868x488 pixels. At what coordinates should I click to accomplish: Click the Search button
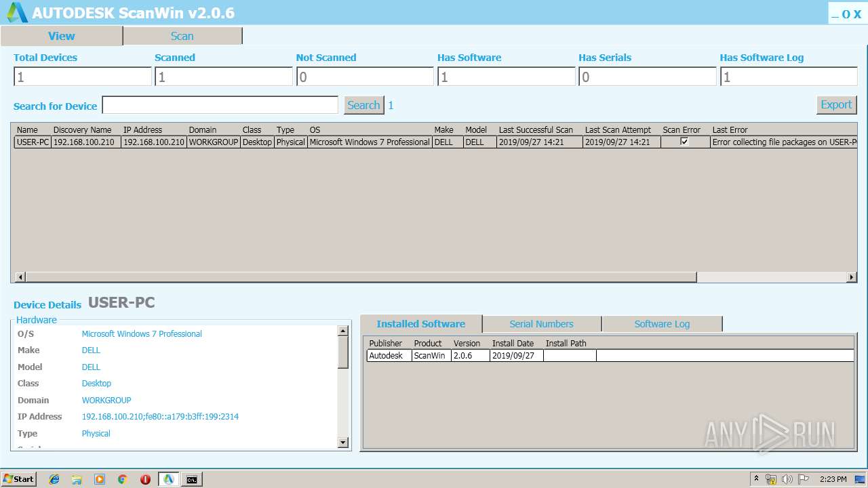(363, 105)
